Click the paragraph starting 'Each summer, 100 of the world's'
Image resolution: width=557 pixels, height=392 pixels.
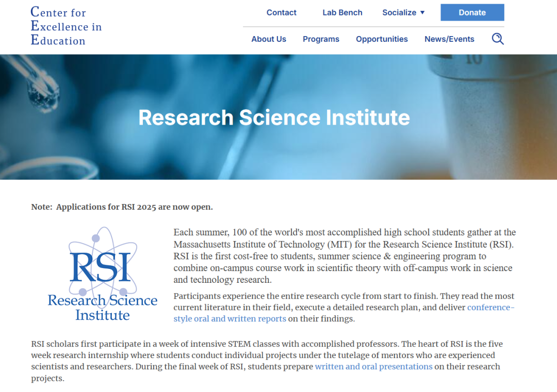pyautogui.click(x=345, y=256)
